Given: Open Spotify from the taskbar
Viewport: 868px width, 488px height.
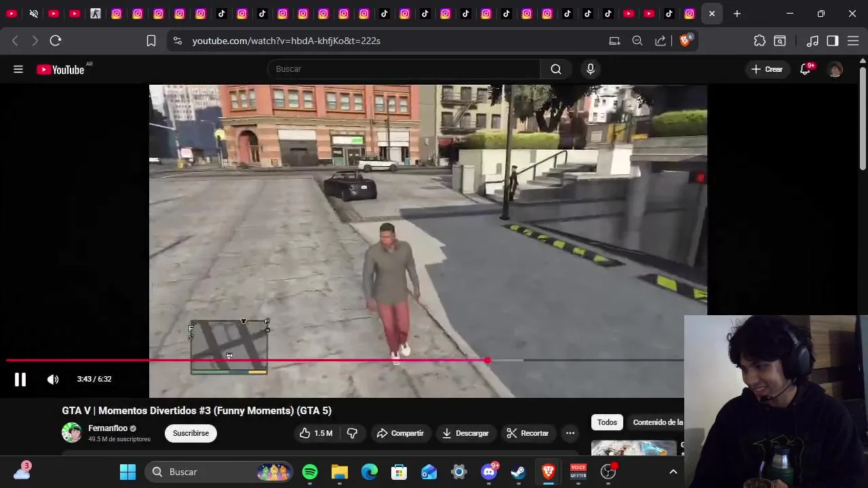Looking at the screenshot, I should [x=310, y=472].
